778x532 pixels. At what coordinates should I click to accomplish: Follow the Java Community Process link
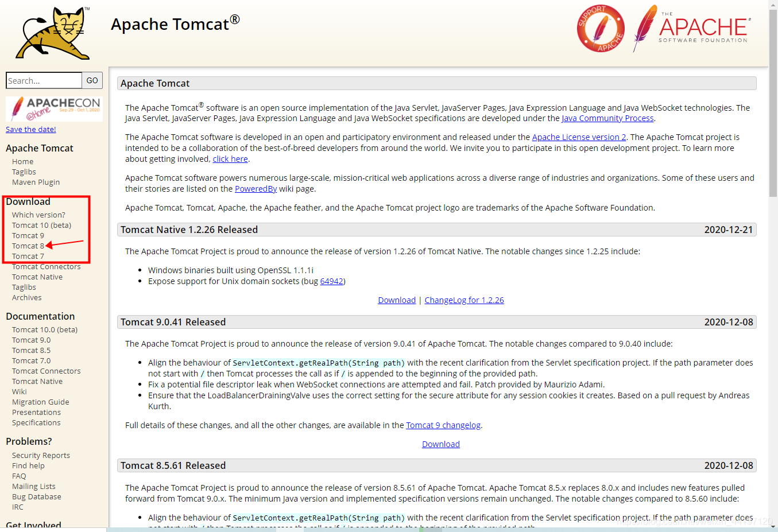(607, 118)
